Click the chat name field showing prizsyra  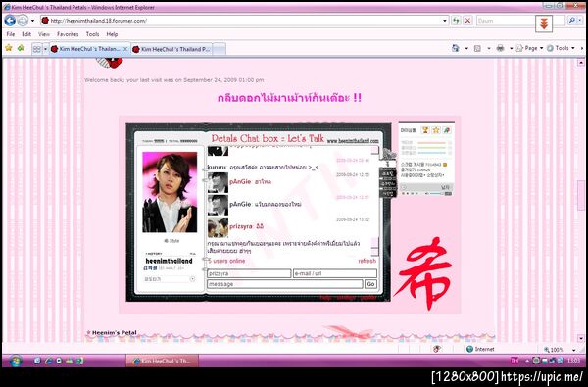[x=249, y=273]
